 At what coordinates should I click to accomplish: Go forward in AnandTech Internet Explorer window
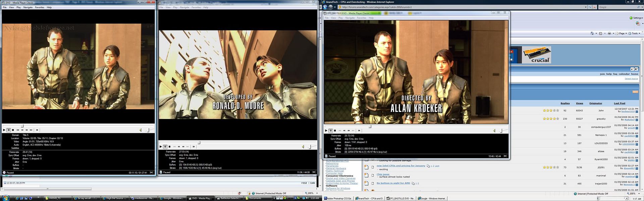pyautogui.click(x=331, y=7)
